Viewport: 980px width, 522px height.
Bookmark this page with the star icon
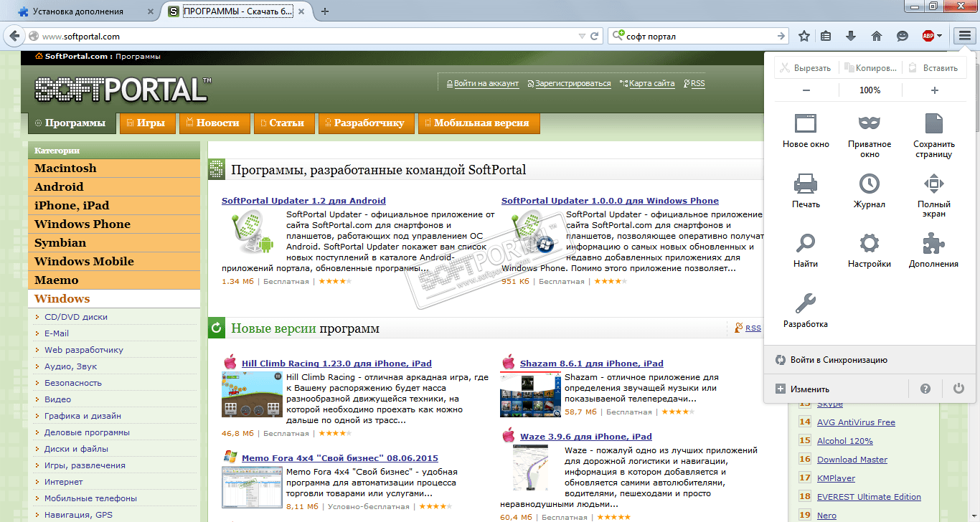coord(804,36)
